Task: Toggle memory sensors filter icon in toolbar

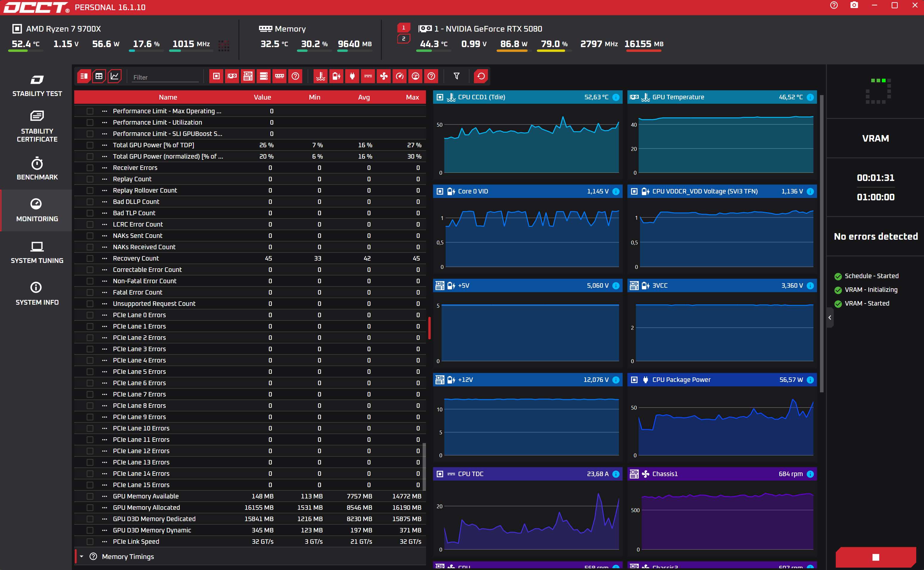Action: click(280, 76)
